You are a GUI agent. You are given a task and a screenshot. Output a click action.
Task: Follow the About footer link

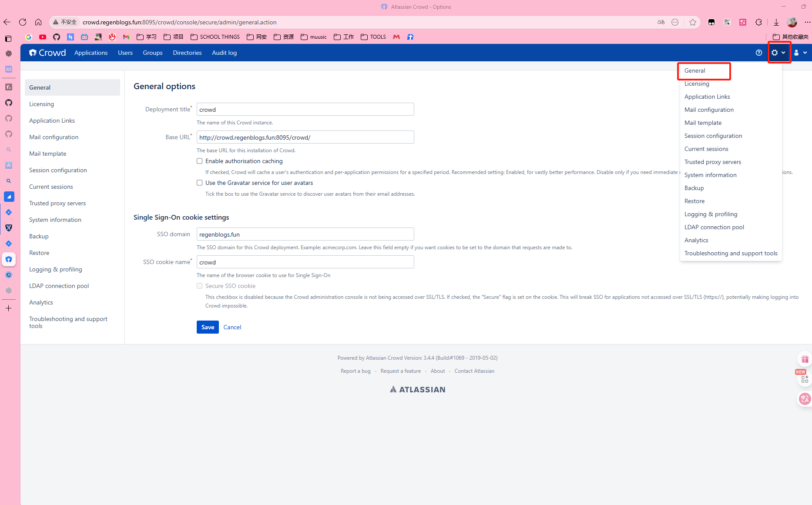point(438,371)
